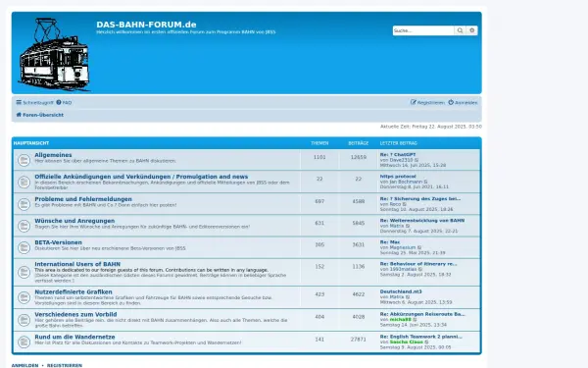View profile of user Reco
This screenshot has width=588, height=368.
point(395,204)
